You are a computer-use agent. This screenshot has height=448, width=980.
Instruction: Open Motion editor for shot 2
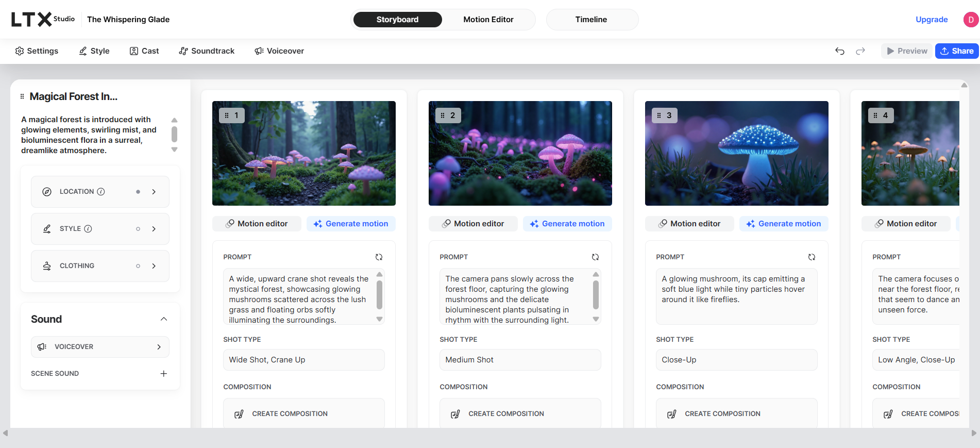tap(473, 224)
